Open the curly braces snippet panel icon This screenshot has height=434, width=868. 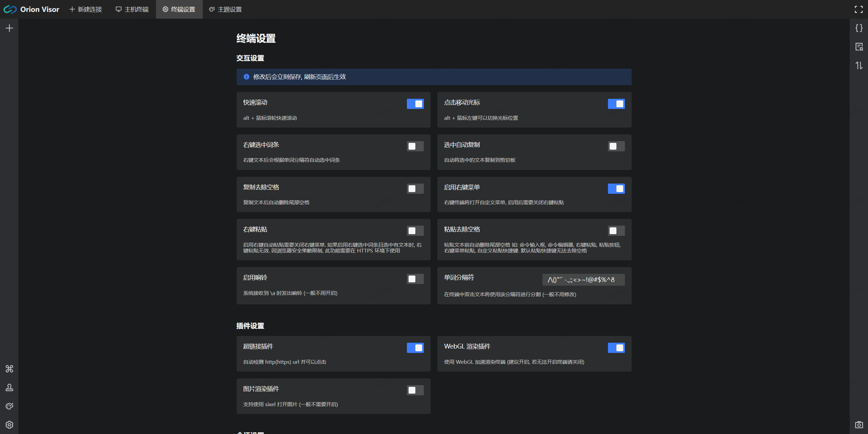pos(859,28)
